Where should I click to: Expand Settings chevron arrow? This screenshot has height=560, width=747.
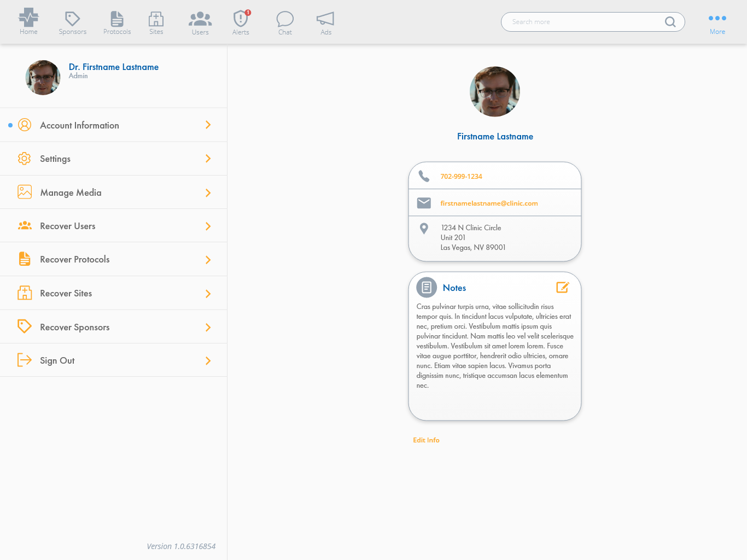tap(208, 159)
